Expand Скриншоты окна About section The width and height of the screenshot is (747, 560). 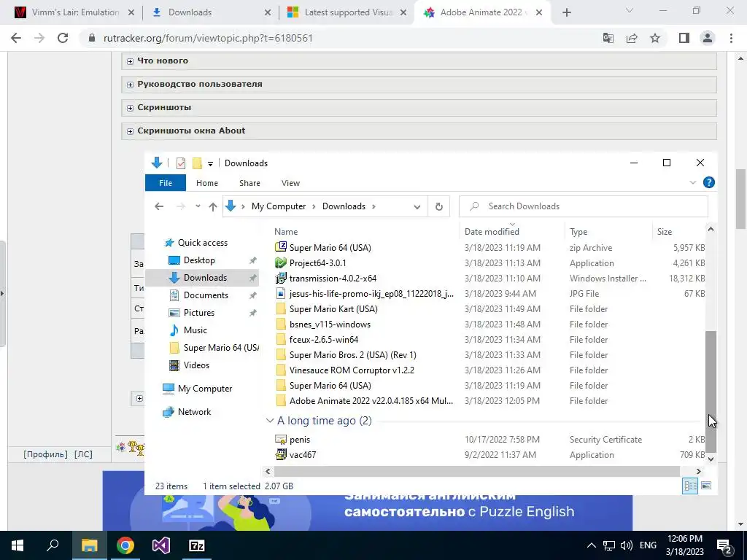(130, 131)
